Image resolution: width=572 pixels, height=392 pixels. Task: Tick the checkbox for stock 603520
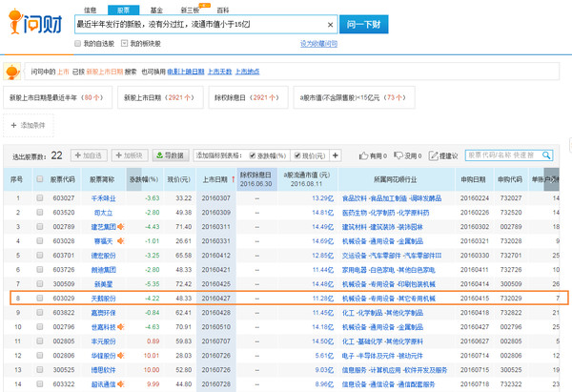tap(40, 212)
